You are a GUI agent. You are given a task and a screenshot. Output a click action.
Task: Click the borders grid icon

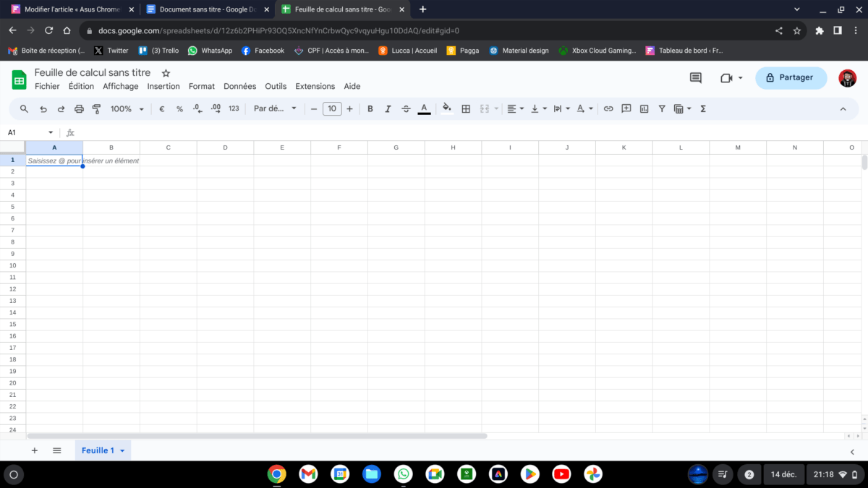click(466, 109)
